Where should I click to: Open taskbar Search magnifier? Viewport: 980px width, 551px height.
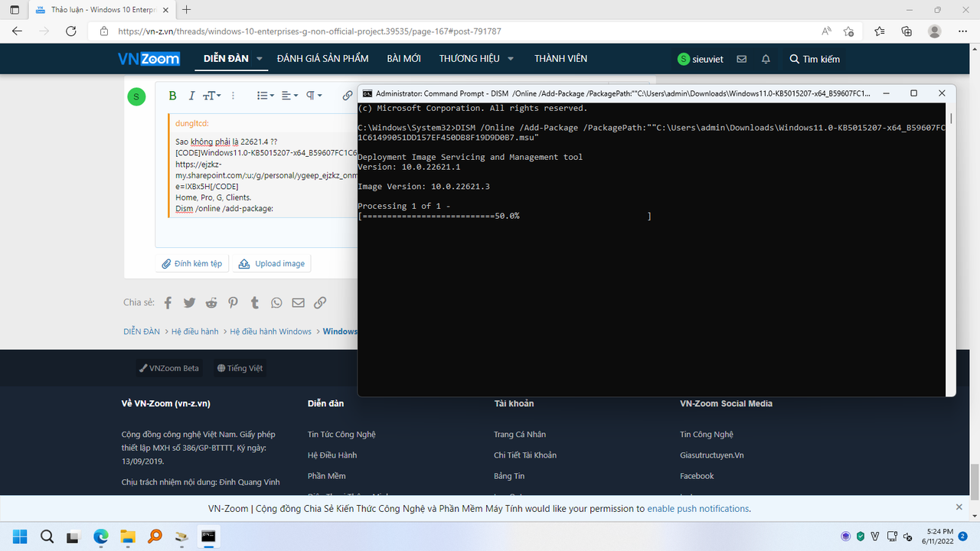(x=46, y=536)
